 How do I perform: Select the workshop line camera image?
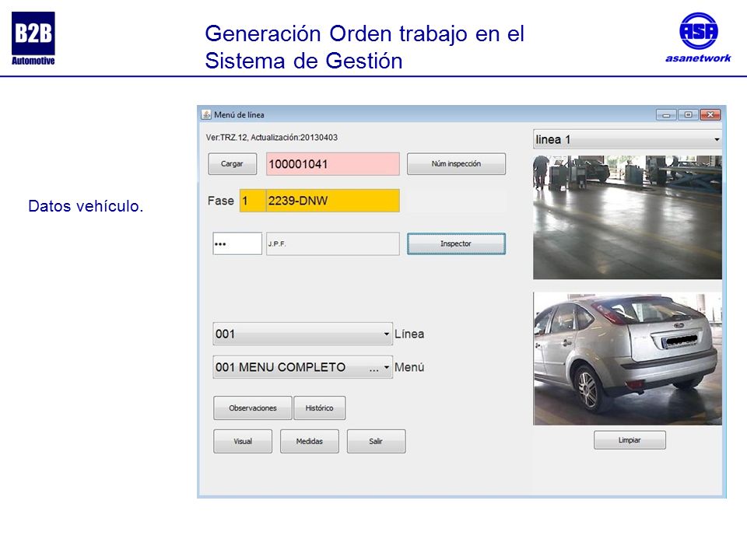point(627,217)
